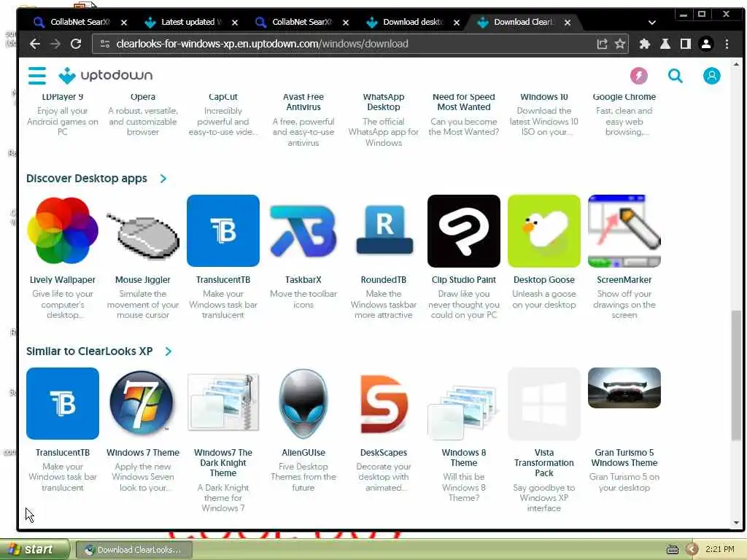Open the WhatsApp Desktop link
747x560 pixels.
tap(384, 102)
